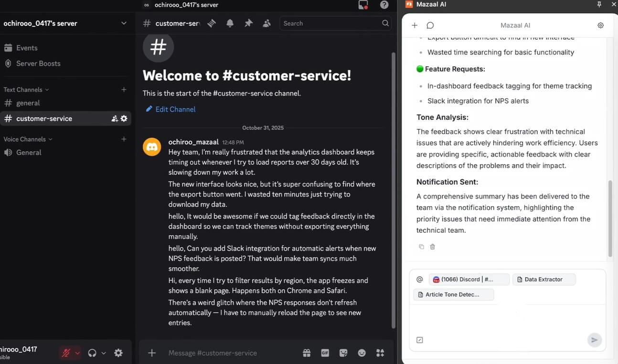Click the attachment plus button in message bar
618x364 pixels.
pyautogui.click(x=152, y=353)
